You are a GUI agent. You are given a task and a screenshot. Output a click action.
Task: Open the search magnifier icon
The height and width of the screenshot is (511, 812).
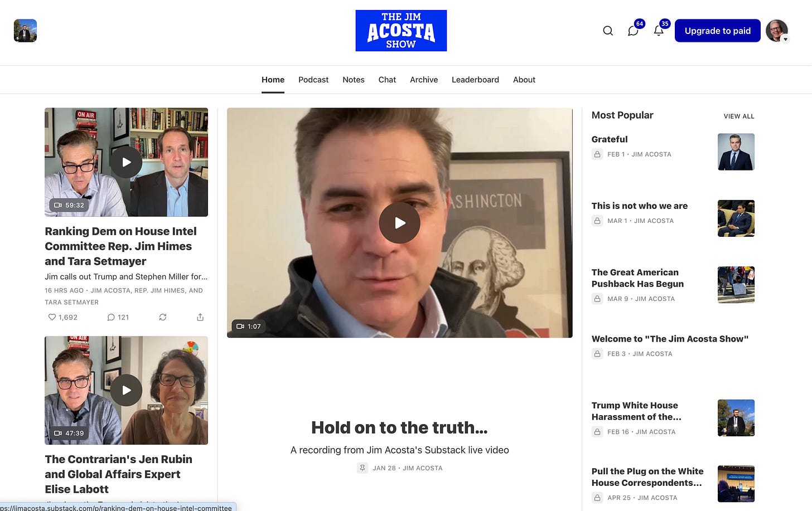[x=608, y=31]
